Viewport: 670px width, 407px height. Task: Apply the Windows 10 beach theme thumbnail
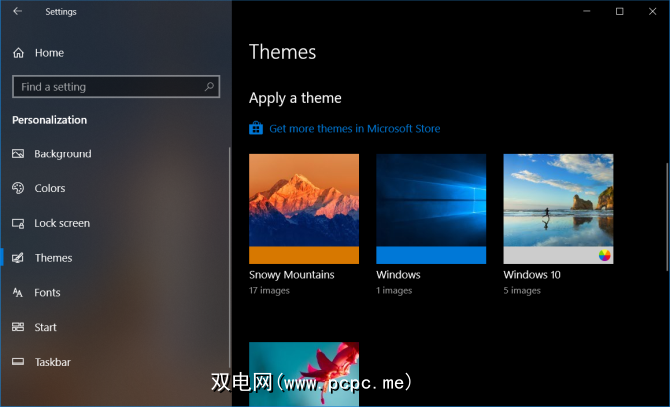click(x=558, y=200)
